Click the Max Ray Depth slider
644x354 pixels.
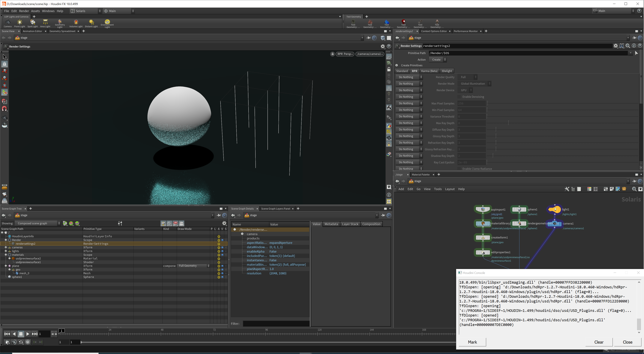tap(508, 123)
